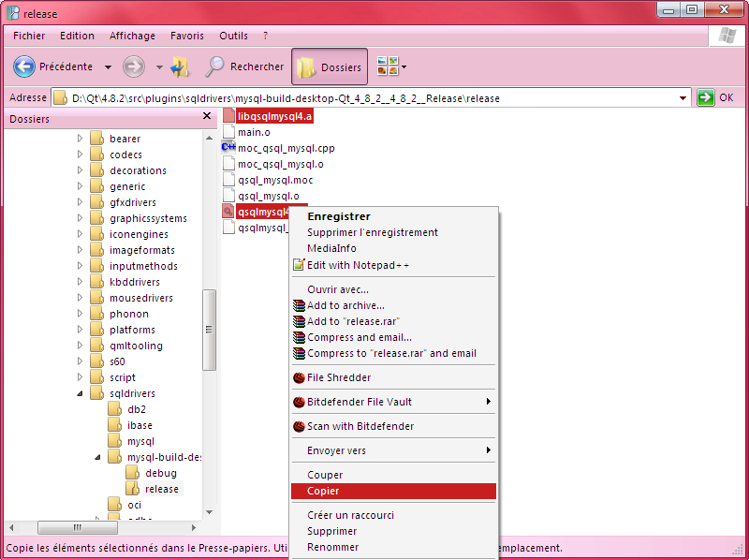Expand the codecs folder node
749x560 pixels.
[80, 155]
